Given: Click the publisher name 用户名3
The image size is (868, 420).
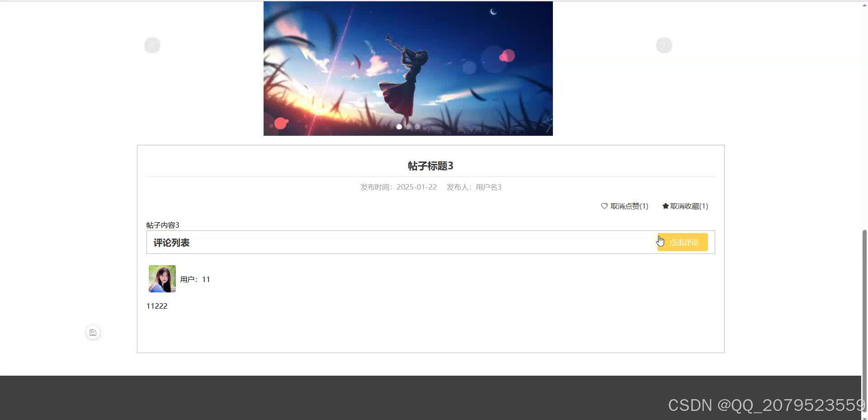Looking at the screenshot, I should pos(488,187).
